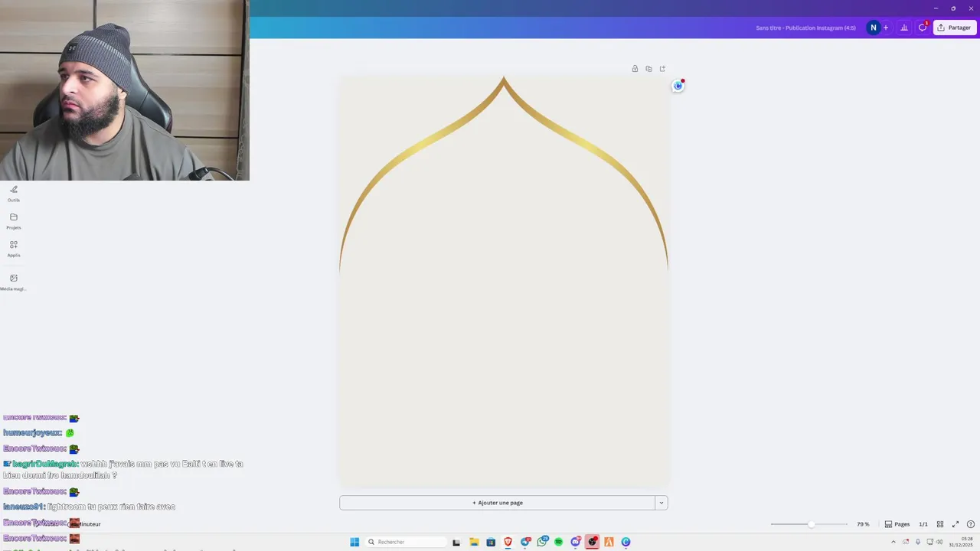Expand the add page dropdown arrow
The height and width of the screenshot is (551, 980).
pyautogui.click(x=661, y=503)
